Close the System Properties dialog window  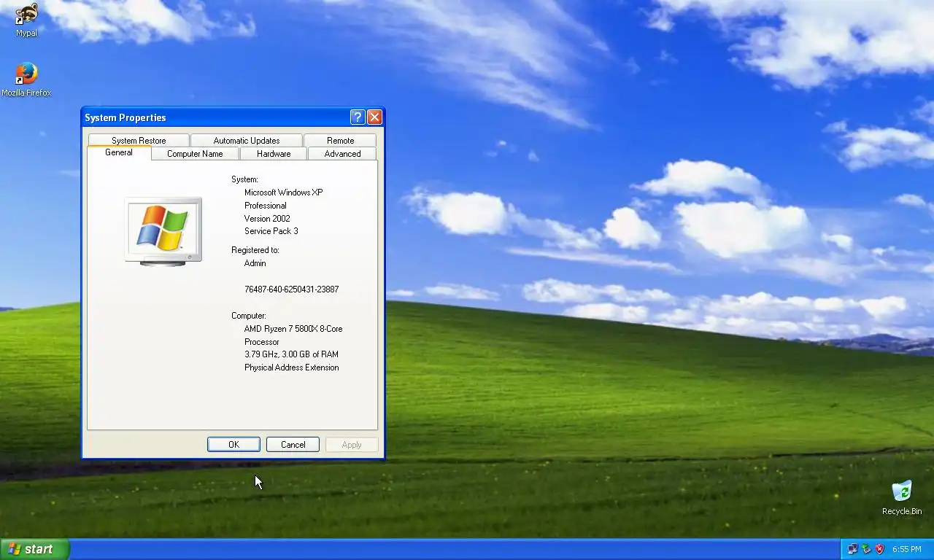point(374,117)
